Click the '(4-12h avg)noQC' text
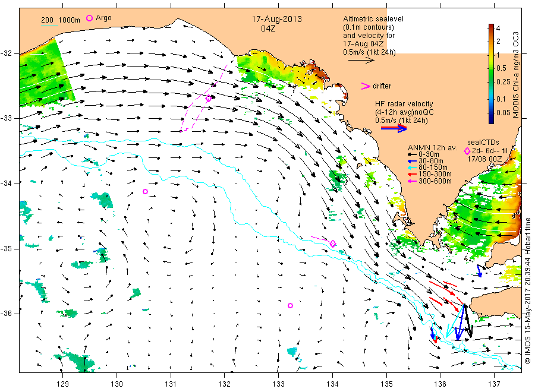 click(x=404, y=112)
